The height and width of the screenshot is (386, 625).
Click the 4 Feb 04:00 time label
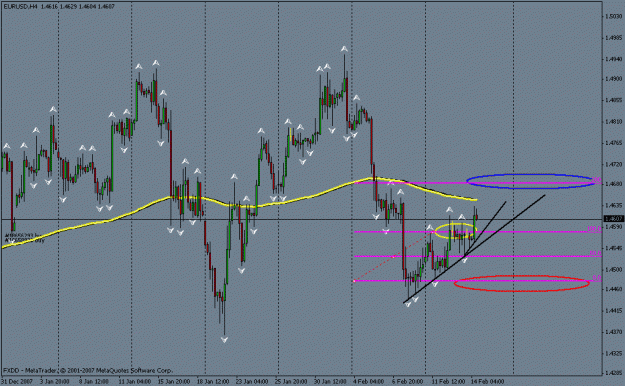[368, 382]
